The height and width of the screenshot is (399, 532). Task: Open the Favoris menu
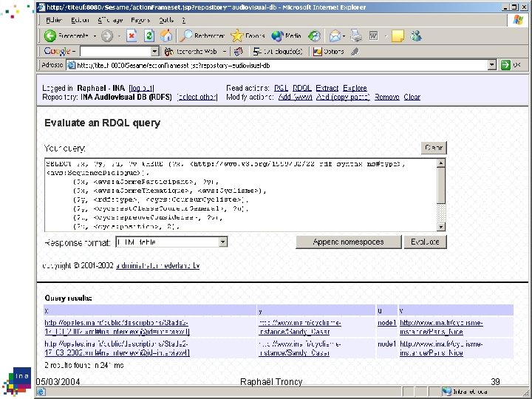pyautogui.click(x=140, y=21)
